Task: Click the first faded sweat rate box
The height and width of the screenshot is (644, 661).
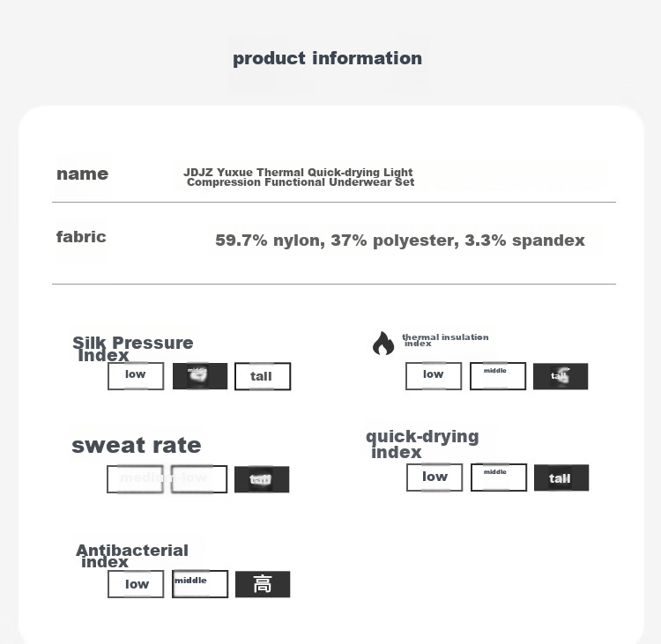Action: (135, 479)
